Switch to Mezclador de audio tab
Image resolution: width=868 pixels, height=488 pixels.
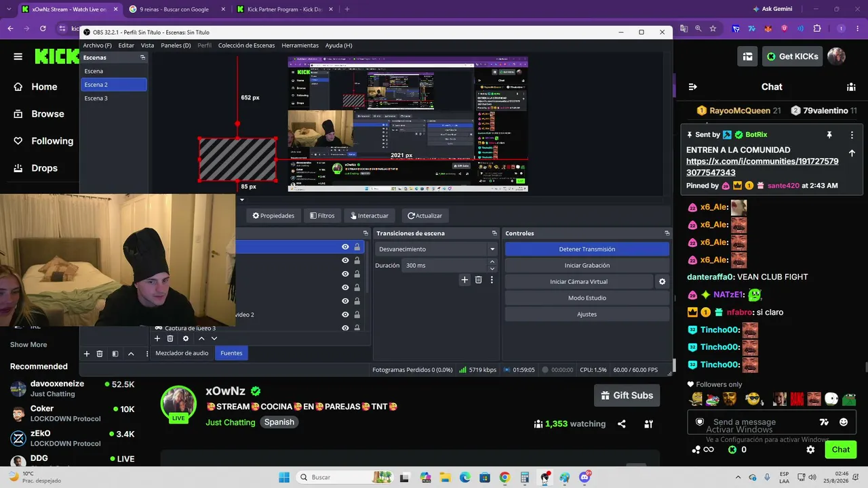click(x=182, y=353)
